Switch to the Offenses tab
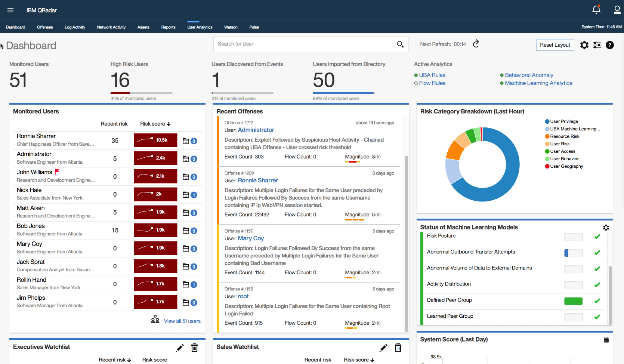Image resolution: width=624 pixels, height=364 pixels. pyautogui.click(x=45, y=27)
